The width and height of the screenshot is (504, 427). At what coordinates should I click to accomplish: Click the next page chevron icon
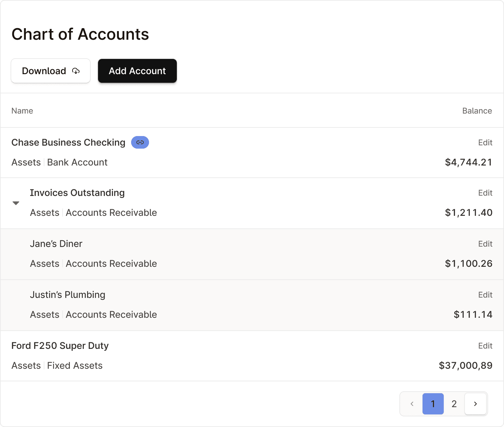[x=476, y=404]
